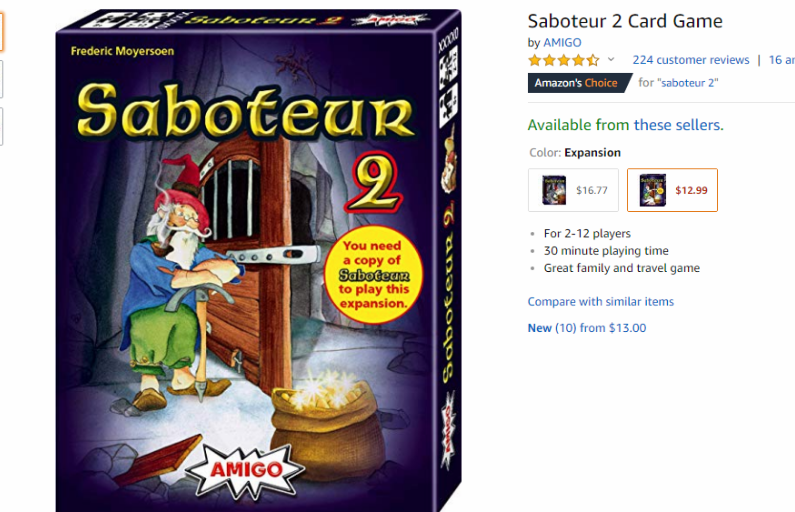Click the "saboteur 2" search term link
Viewport: 795px width, 512px height.
[688, 83]
